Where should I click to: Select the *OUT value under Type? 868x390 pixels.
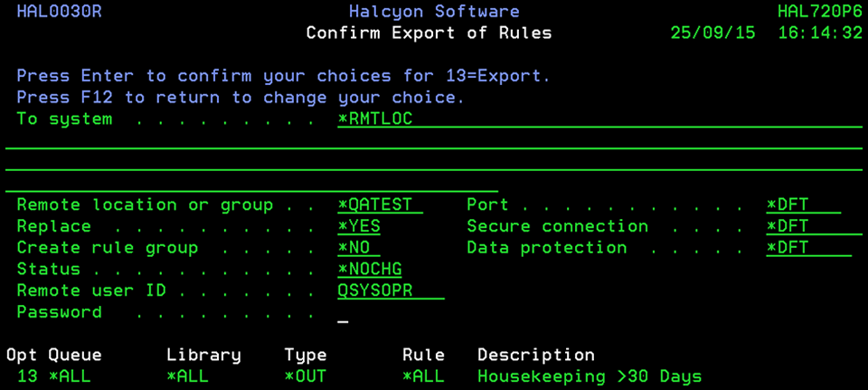coord(306,376)
